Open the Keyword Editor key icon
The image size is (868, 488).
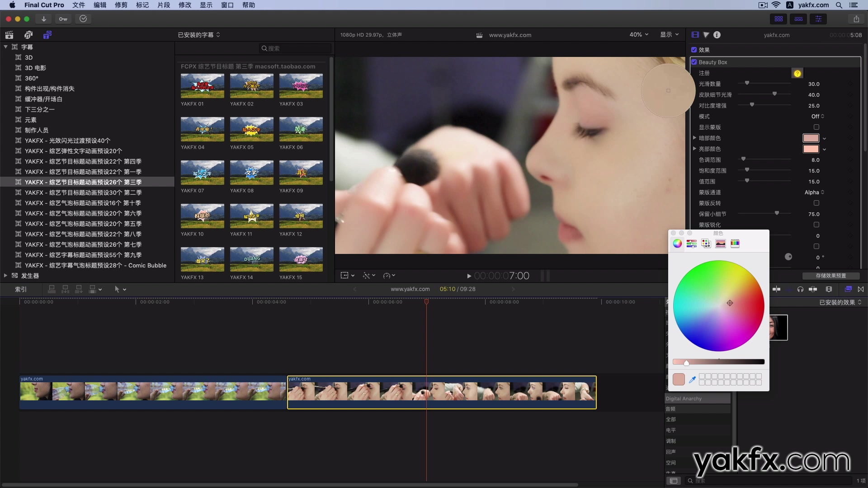pos(63,19)
